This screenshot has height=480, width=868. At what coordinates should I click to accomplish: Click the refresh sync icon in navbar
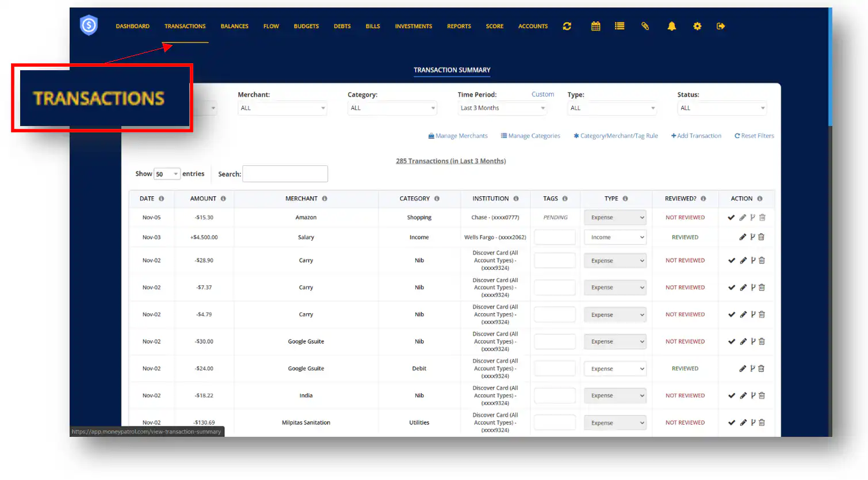tap(567, 26)
